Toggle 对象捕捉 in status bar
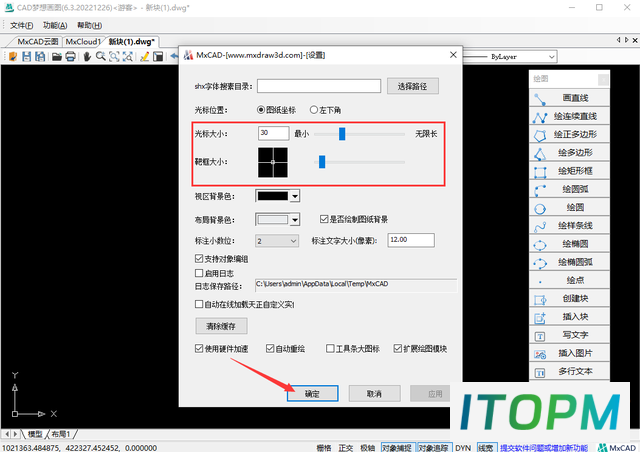The height and width of the screenshot is (452, 640). (x=397, y=448)
